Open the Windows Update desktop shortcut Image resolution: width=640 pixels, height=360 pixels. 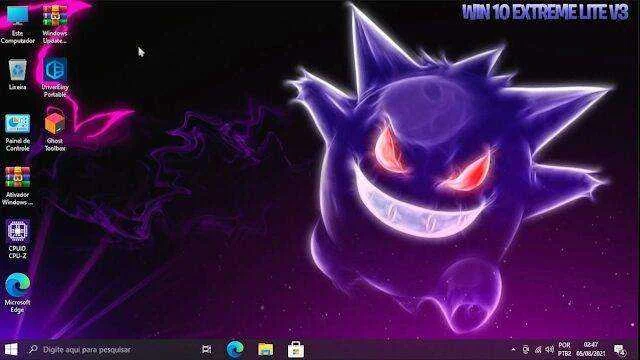[55, 24]
